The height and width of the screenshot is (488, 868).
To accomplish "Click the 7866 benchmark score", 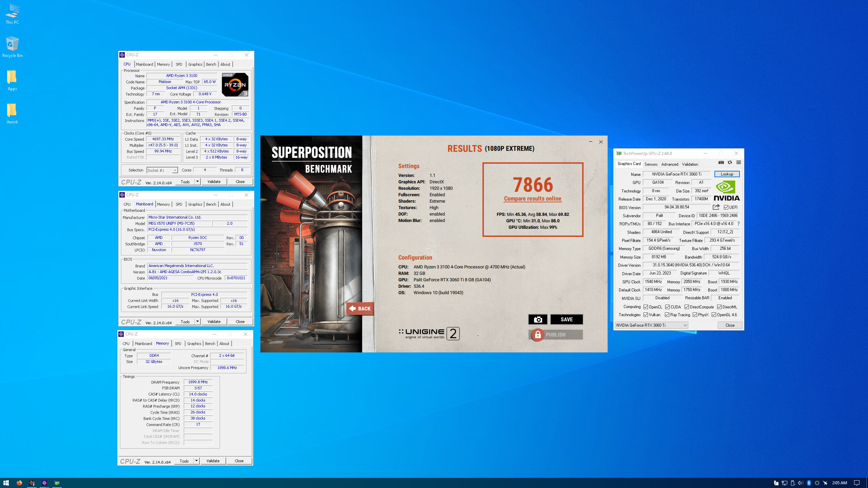I will click(x=533, y=185).
